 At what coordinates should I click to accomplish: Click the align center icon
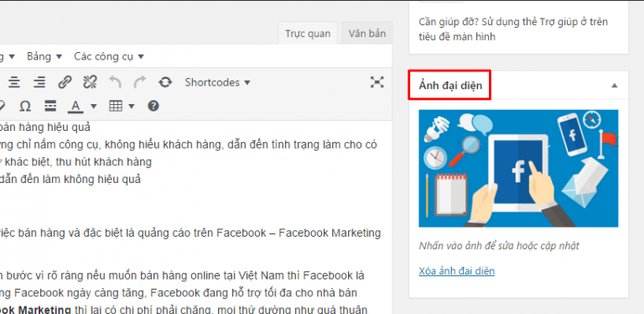tap(14, 82)
